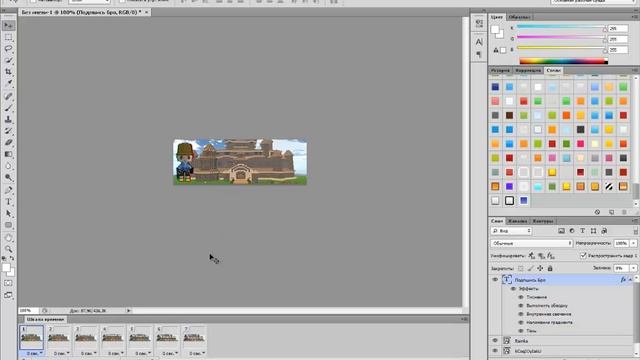The image size is (640, 360).
Task: Switch to the Контуры tab
Action: pyautogui.click(x=543, y=221)
